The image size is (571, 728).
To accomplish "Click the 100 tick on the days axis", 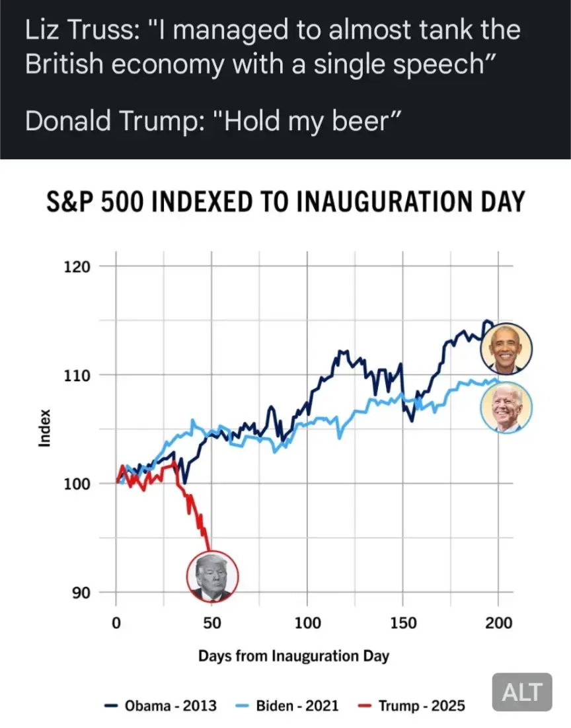I will click(307, 622).
